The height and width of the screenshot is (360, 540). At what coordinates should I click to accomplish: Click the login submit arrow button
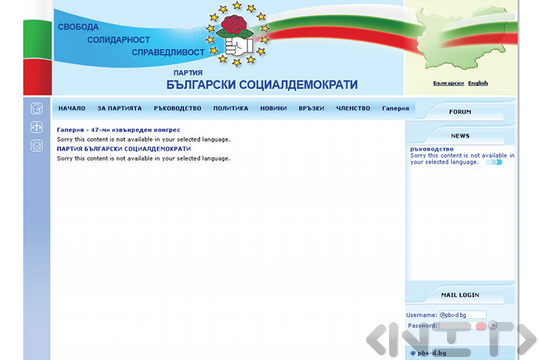(493, 325)
